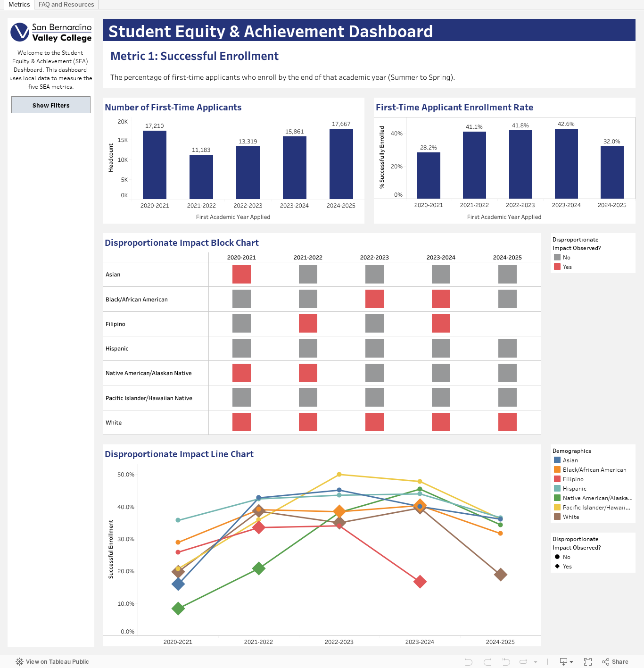Click the Tableau logo icon at bottom left
This screenshot has width=644, height=668.
[x=19, y=661]
